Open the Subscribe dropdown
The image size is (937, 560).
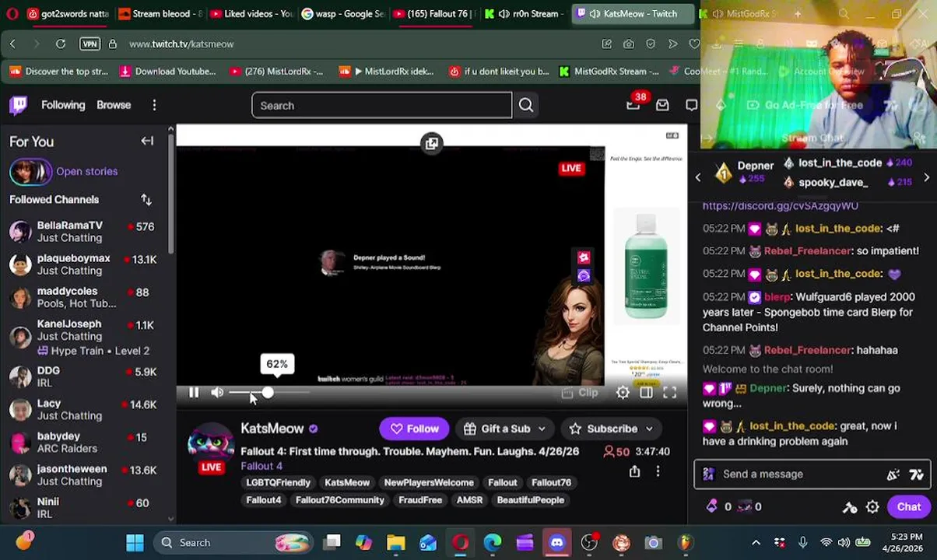(611, 429)
